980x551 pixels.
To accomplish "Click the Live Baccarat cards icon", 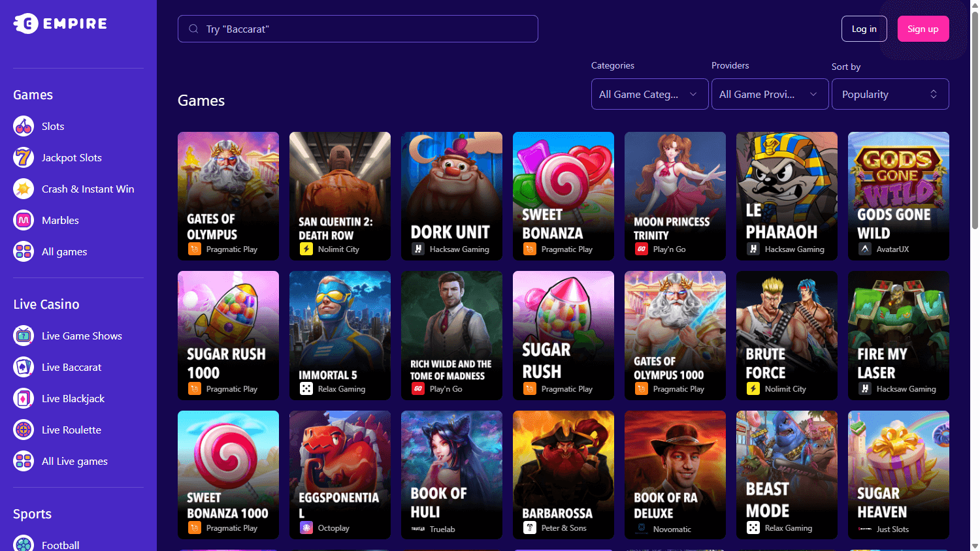I will pyautogui.click(x=24, y=367).
